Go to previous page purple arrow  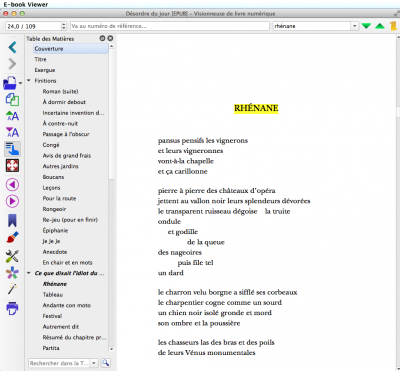point(12,185)
